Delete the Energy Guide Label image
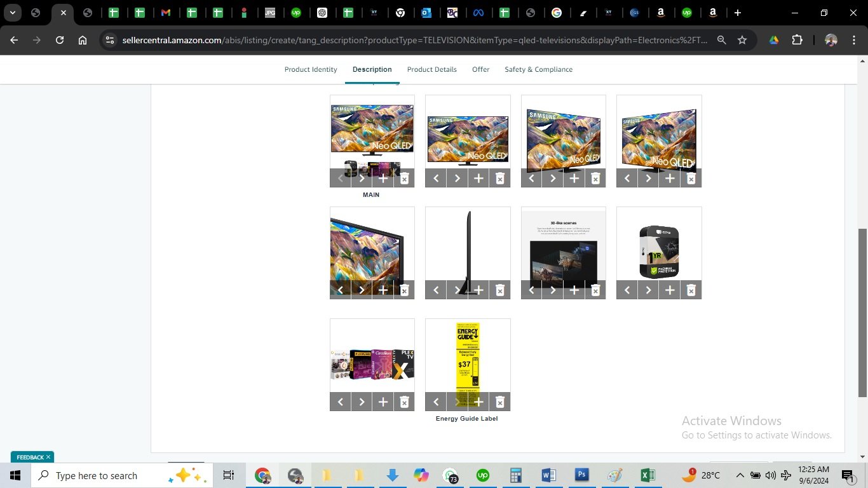Viewport: 868px width, 488px height. coord(499,402)
